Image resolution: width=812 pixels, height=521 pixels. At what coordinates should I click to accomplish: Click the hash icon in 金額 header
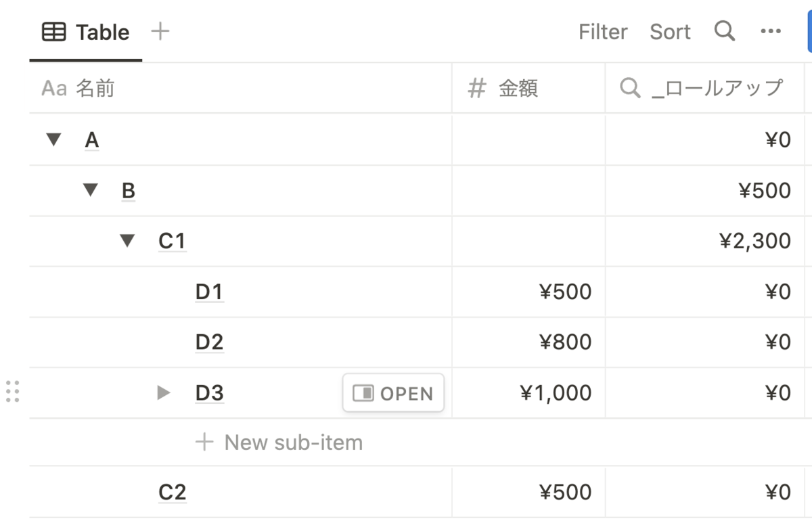point(478,88)
